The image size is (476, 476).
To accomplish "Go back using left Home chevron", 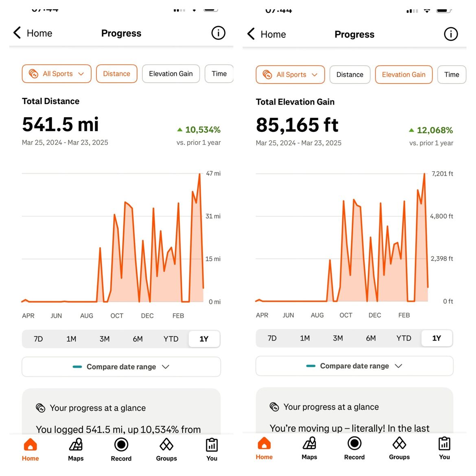I will pyautogui.click(x=17, y=33).
